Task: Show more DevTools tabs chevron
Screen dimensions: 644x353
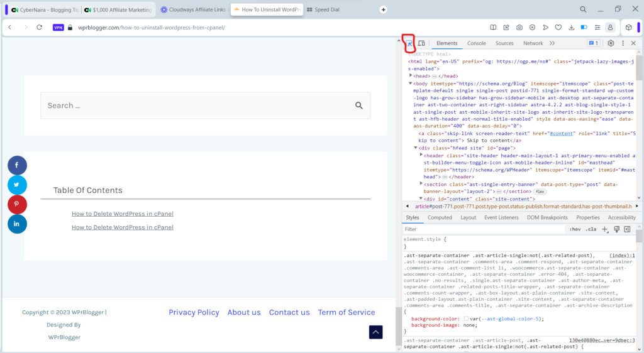Action: [552, 43]
